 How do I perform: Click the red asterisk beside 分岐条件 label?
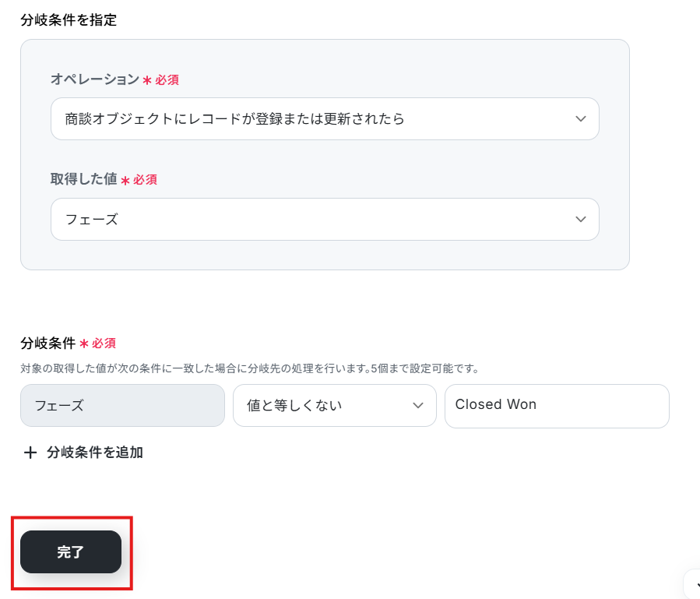point(84,344)
